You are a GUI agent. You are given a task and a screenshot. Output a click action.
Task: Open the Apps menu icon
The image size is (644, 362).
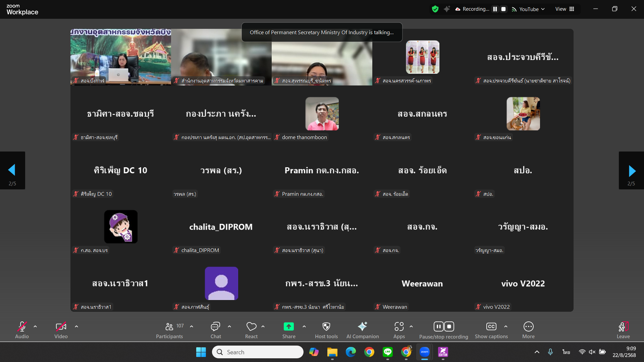399,327
